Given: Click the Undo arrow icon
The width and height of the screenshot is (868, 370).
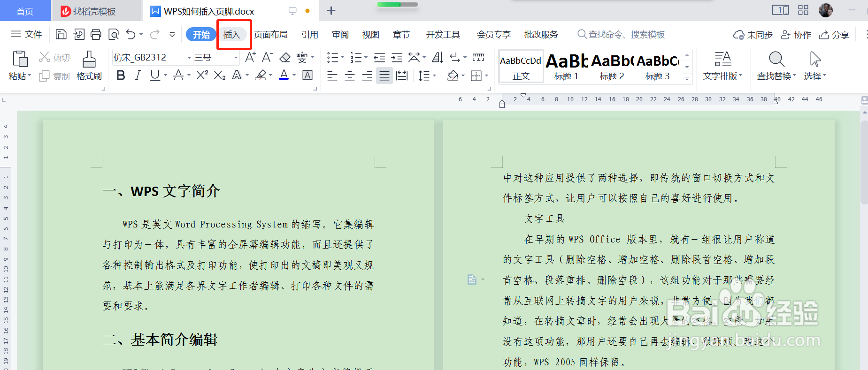Looking at the screenshot, I should click(131, 34).
